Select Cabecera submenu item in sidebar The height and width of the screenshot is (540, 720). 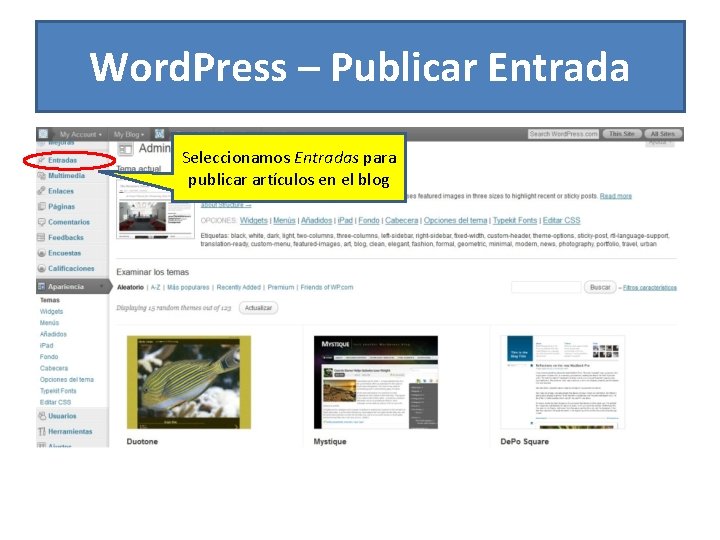54,368
